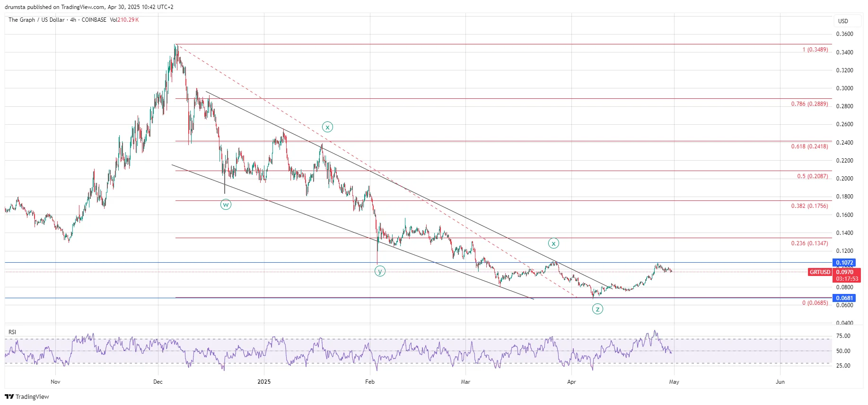The image size is (868, 405).
Task: Click the Fibonacci label 1 (0.3489)
Action: tap(815, 50)
